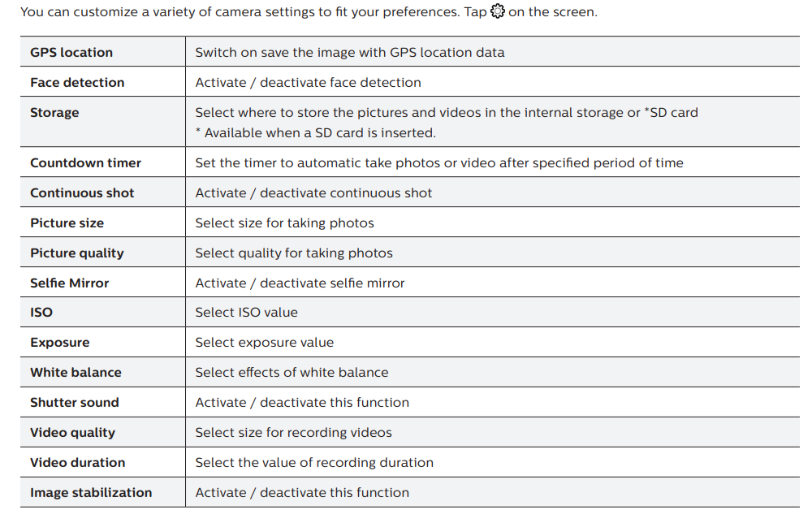812x523 pixels.
Task: Select the Continuous shot label
Action: (82, 192)
